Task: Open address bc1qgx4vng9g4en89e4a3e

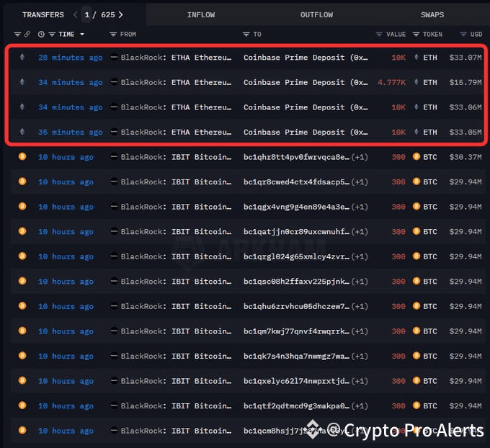Action: (296, 207)
